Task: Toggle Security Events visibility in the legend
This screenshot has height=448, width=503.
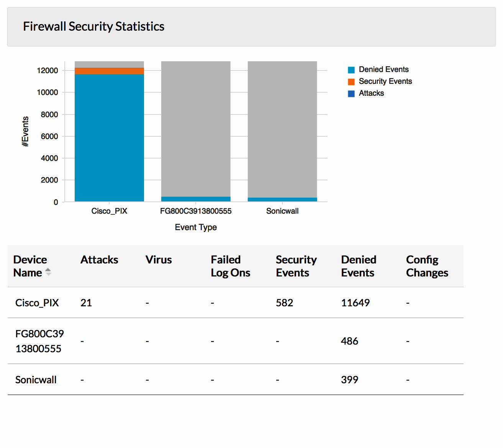Action: [x=385, y=81]
